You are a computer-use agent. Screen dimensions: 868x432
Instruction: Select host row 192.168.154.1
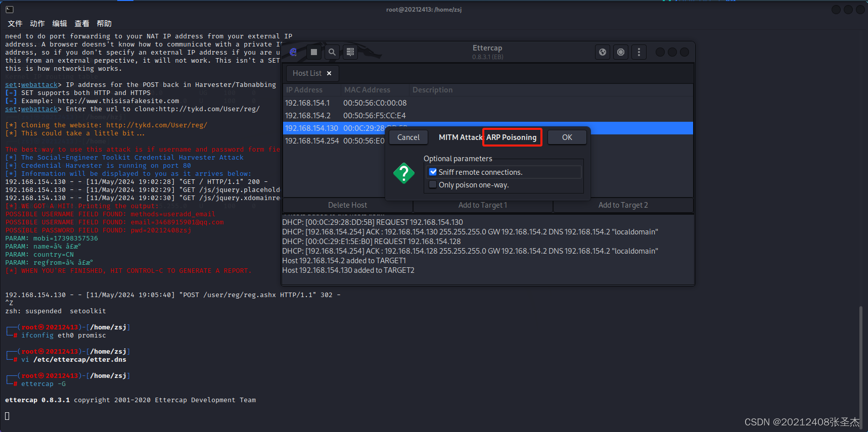tap(488, 103)
